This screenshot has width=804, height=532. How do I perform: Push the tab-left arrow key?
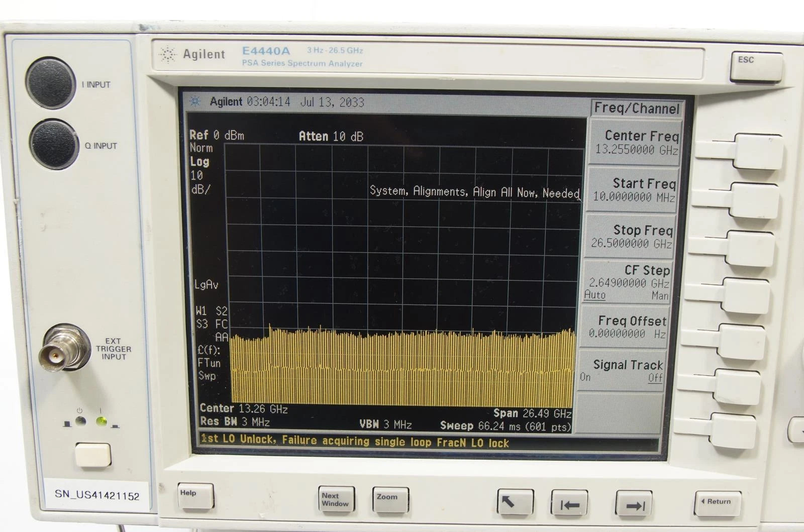[569, 503]
